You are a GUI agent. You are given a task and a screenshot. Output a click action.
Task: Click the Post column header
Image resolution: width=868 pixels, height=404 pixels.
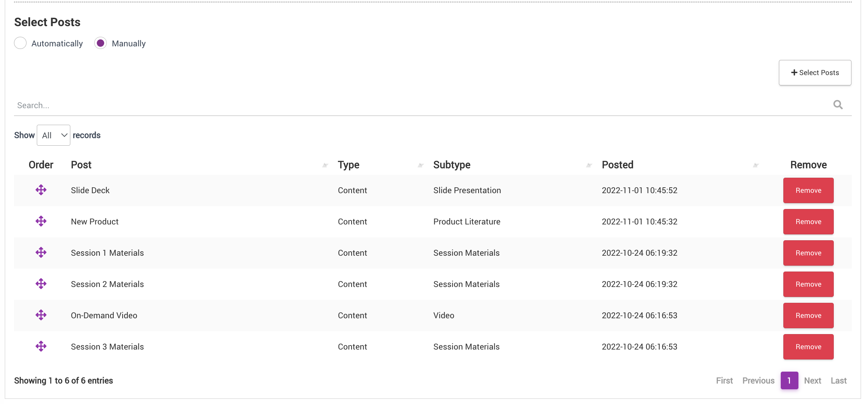[x=81, y=165]
